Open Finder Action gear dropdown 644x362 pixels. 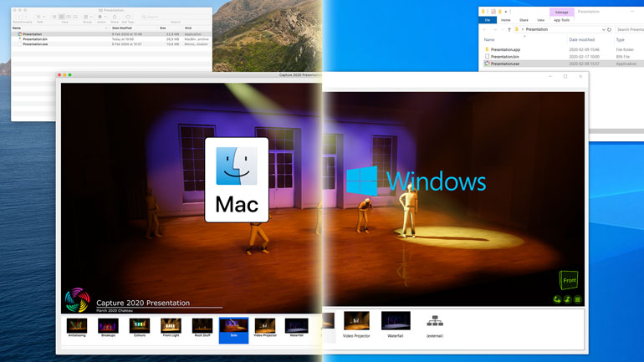coord(101,17)
